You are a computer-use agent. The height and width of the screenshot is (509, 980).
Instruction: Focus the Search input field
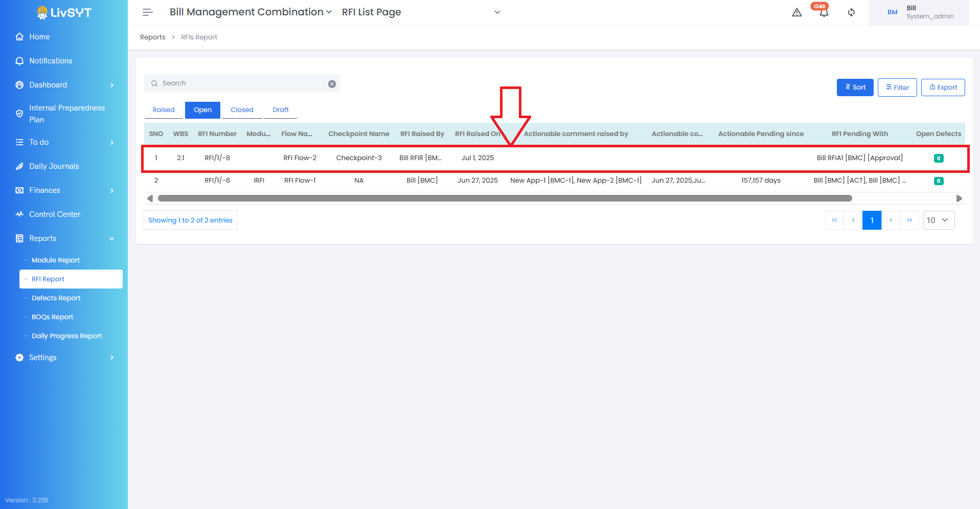tap(242, 83)
